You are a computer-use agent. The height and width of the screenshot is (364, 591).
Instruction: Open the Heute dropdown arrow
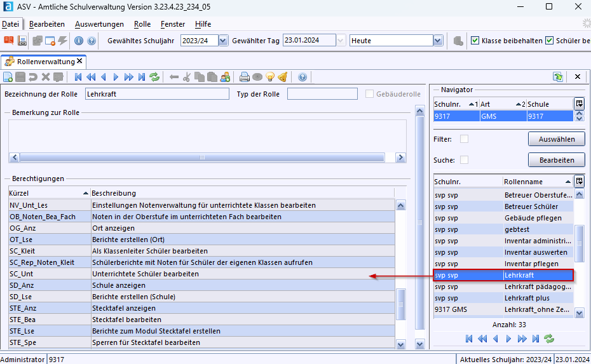[438, 40]
